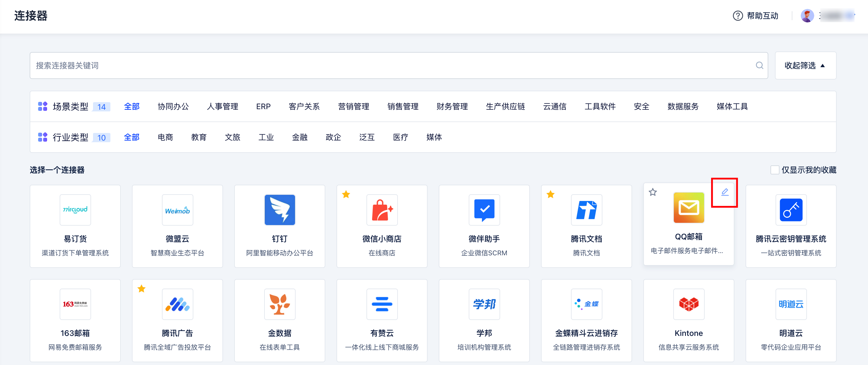The image size is (868, 365).
Task: Select the 金蝶精斗云进销存 logo
Action: click(x=587, y=304)
